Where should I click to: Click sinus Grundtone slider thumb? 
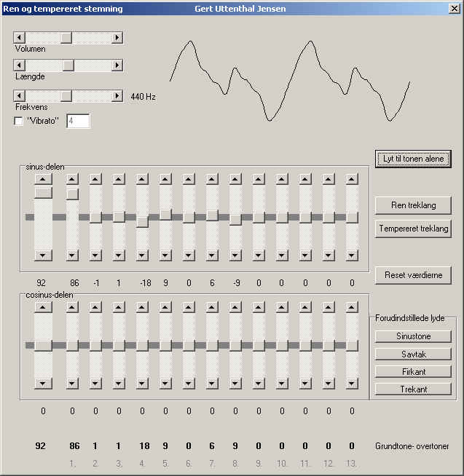(43, 193)
